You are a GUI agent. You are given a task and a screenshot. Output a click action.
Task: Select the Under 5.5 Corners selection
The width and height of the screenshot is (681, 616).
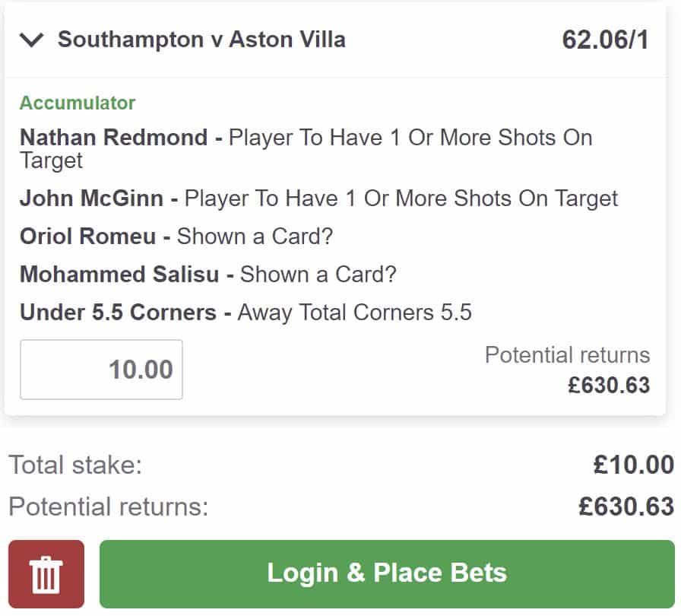point(245,312)
